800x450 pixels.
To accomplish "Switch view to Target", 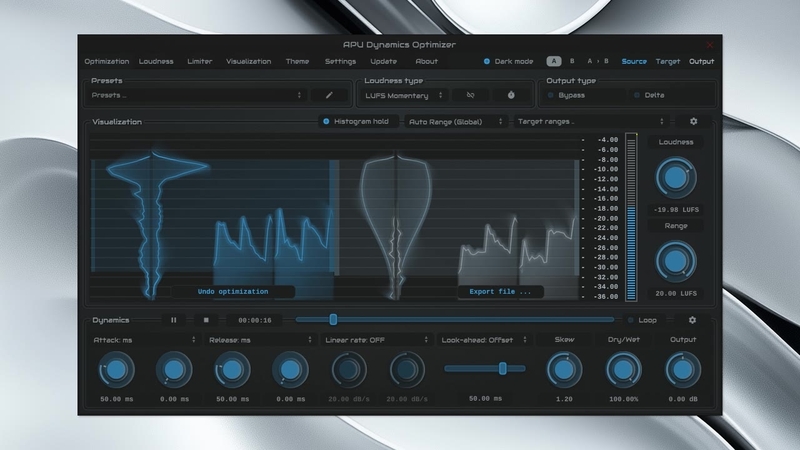I will (668, 61).
